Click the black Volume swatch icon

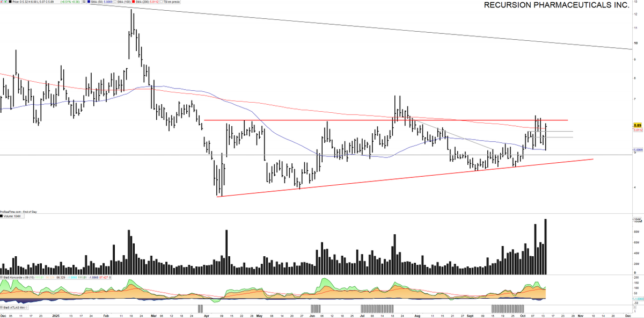(x=2, y=216)
